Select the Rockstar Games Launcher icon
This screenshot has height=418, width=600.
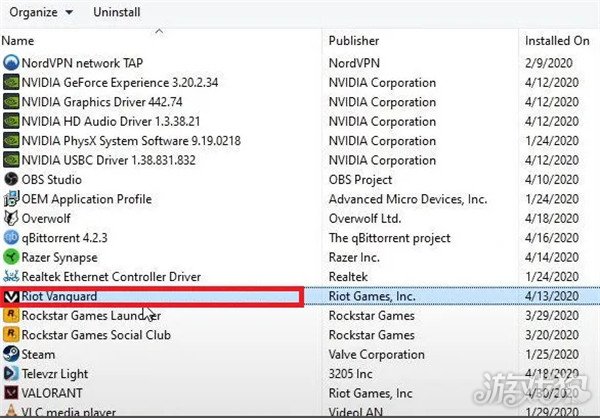click(x=11, y=316)
